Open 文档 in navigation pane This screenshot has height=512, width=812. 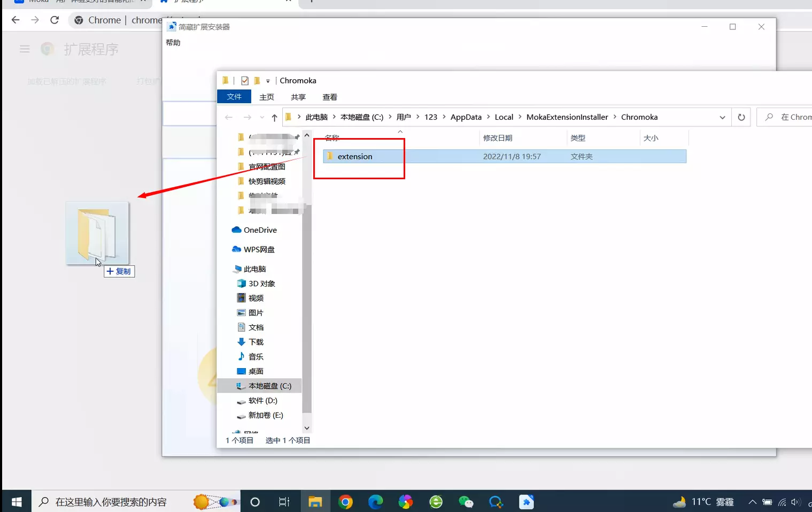coord(256,327)
